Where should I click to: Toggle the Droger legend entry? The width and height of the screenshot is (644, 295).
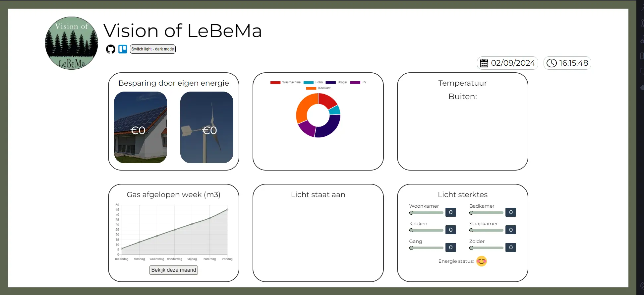336,82
